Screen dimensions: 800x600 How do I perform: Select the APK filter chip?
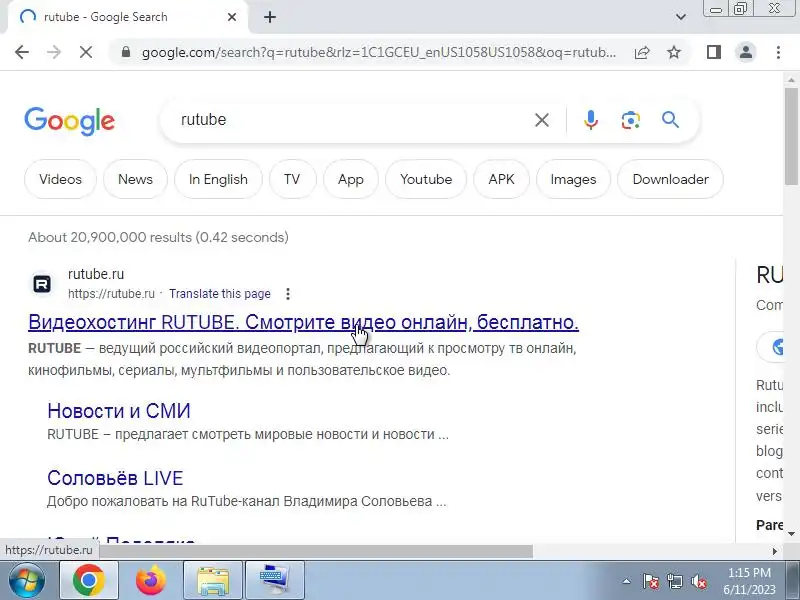[x=502, y=179]
